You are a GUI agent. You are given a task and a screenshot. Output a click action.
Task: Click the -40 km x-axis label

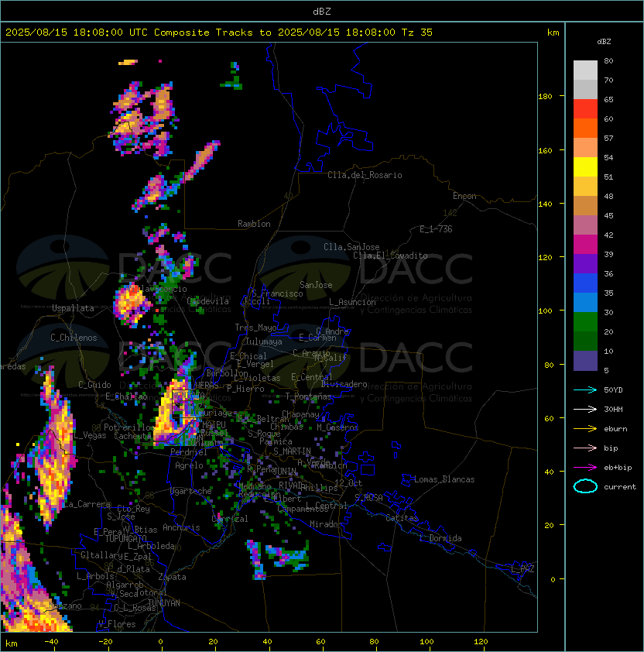[x=51, y=642]
